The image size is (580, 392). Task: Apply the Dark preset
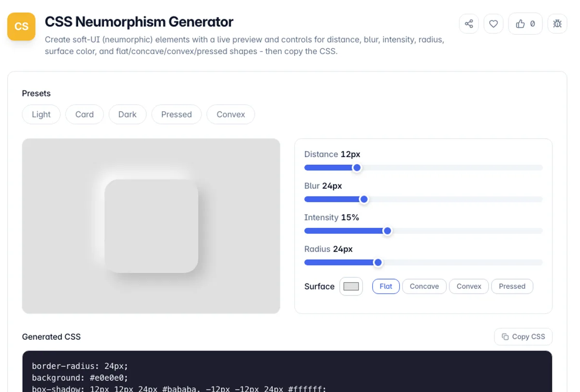pos(128,114)
